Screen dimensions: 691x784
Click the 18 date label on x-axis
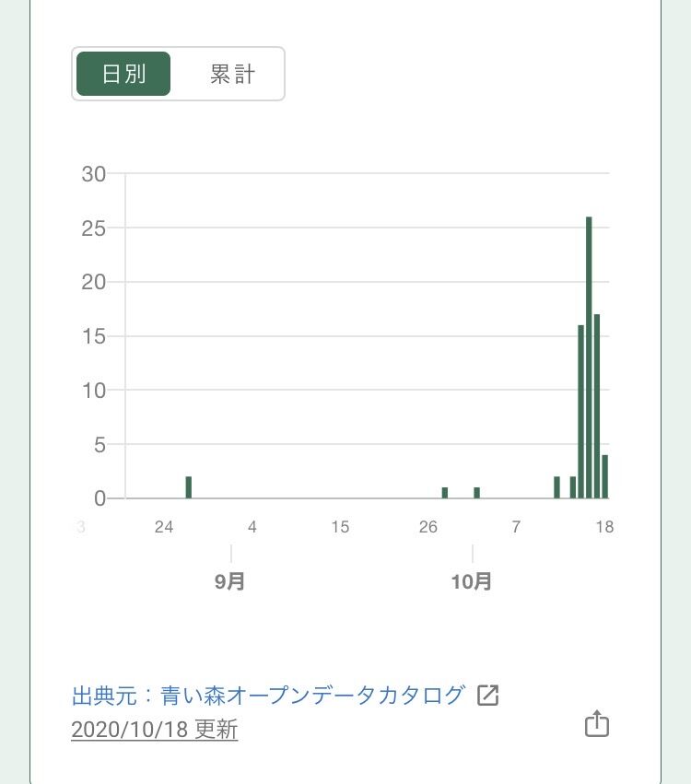[x=604, y=526]
